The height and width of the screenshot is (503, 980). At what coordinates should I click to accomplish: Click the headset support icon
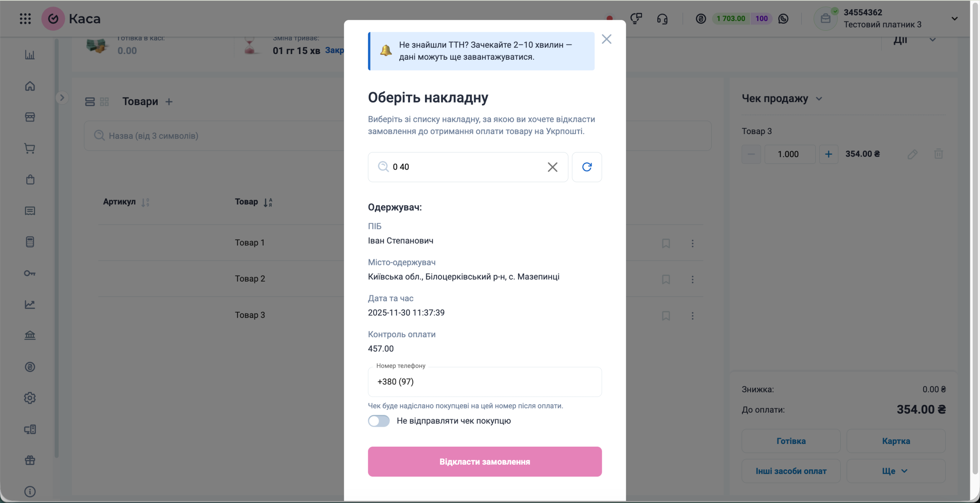tap(662, 18)
